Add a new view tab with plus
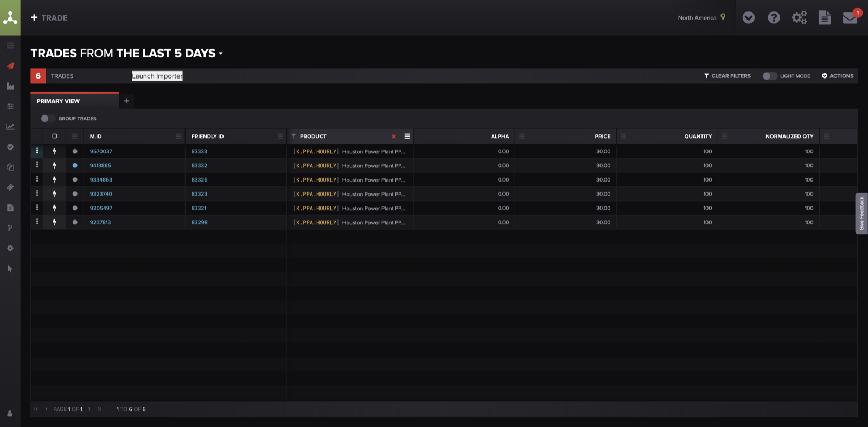Image resolution: width=868 pixels, height=427 pixels. pos(126,101)
